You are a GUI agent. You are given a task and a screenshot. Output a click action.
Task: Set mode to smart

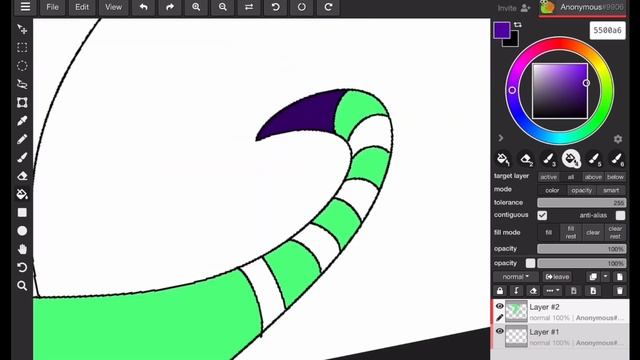point(611,190)
